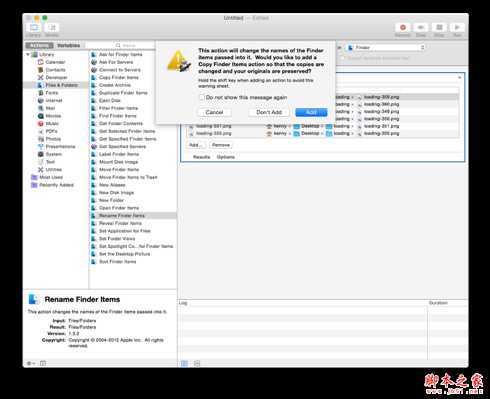490x399 pixels.
Task: Switch to the Actions tab
Action: pyautogui.click(x=39, y=45)
